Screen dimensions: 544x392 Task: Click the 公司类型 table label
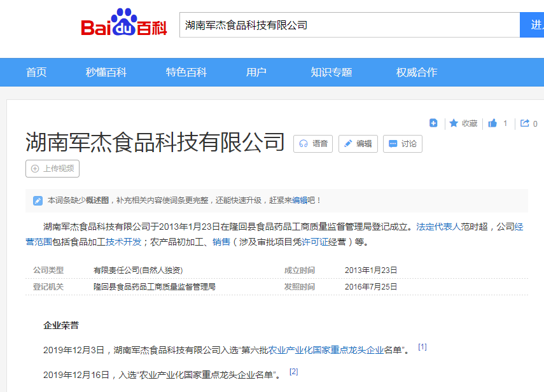(x=48, y=270)
